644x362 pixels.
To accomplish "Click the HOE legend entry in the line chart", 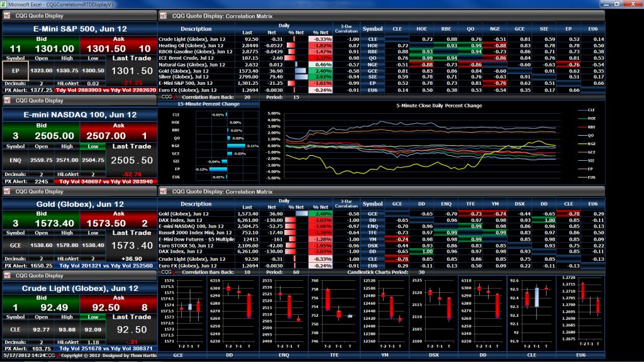I will (587, 118).
